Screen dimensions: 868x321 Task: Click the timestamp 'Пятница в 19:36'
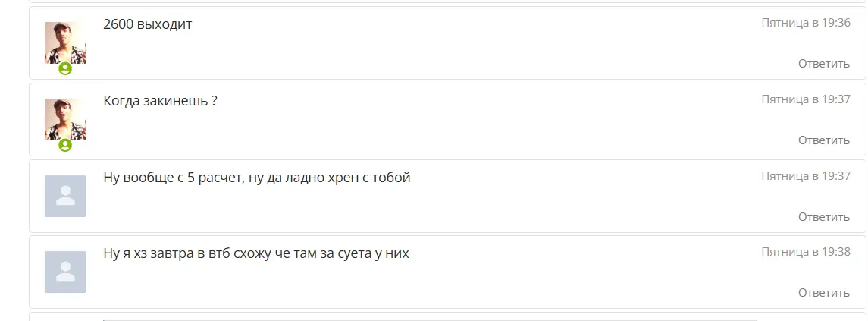[806, 24]
